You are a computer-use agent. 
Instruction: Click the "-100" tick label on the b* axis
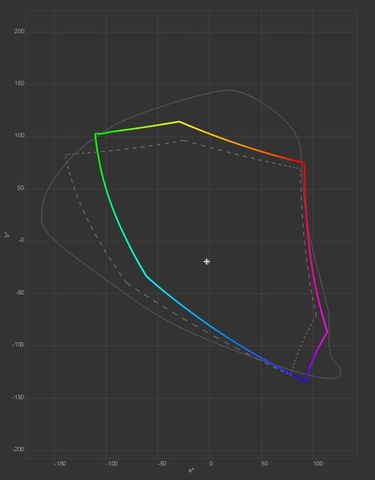click(18, 345)
